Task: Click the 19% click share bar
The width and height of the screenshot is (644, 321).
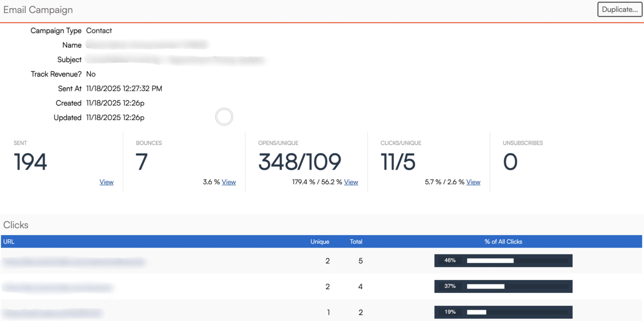Action: pos(503,312)
